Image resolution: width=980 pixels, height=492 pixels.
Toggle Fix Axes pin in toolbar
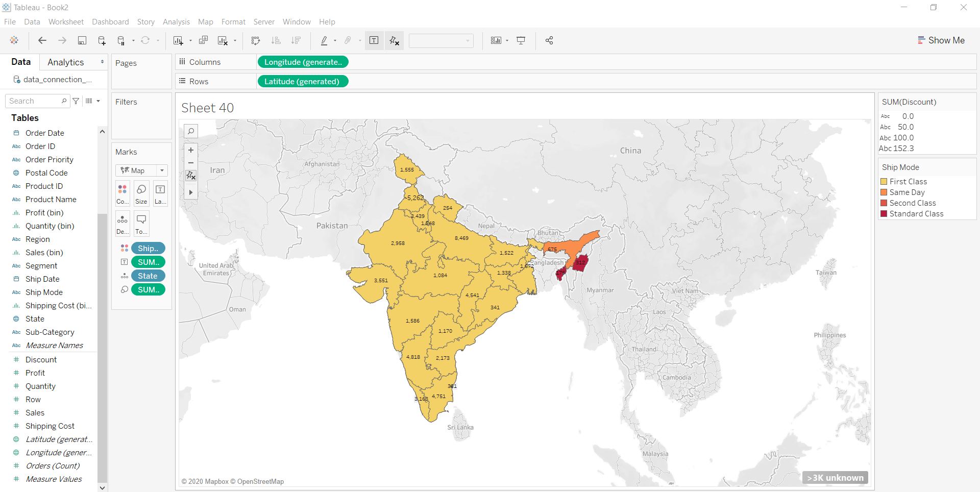[x=394, y=41]
